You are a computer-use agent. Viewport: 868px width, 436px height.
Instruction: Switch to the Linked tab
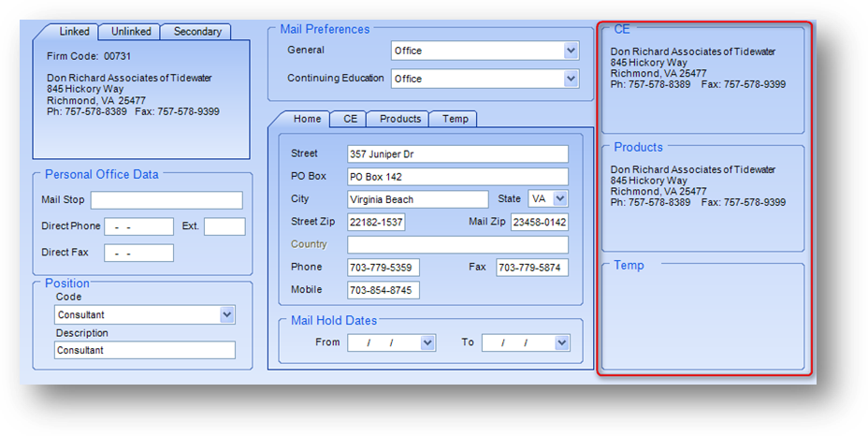point(74,32)
